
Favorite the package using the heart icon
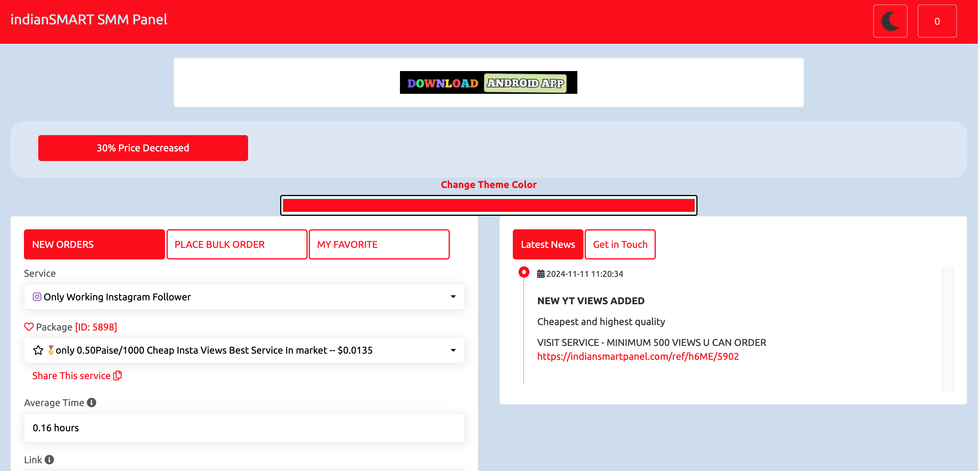(x=29, y=327)
